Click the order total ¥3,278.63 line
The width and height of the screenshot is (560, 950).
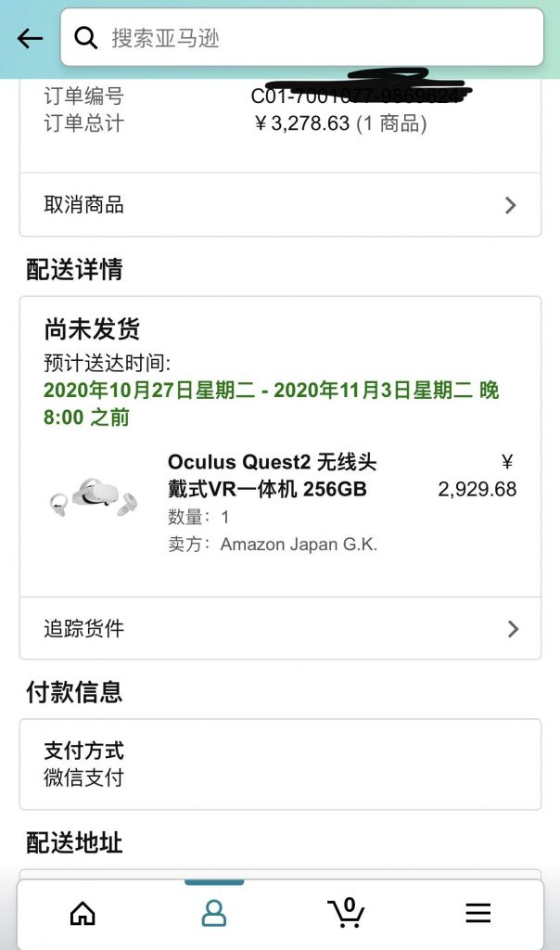(278, 122)
